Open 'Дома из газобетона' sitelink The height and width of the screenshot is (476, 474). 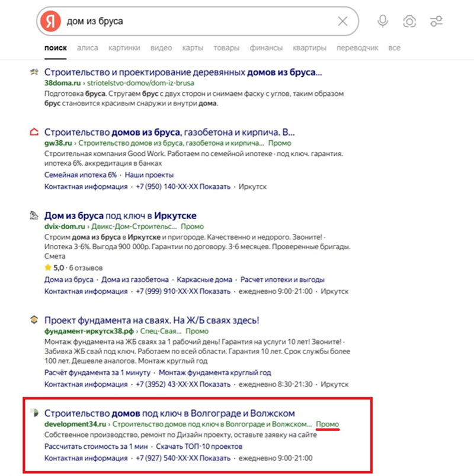click(x=135, y=279)
